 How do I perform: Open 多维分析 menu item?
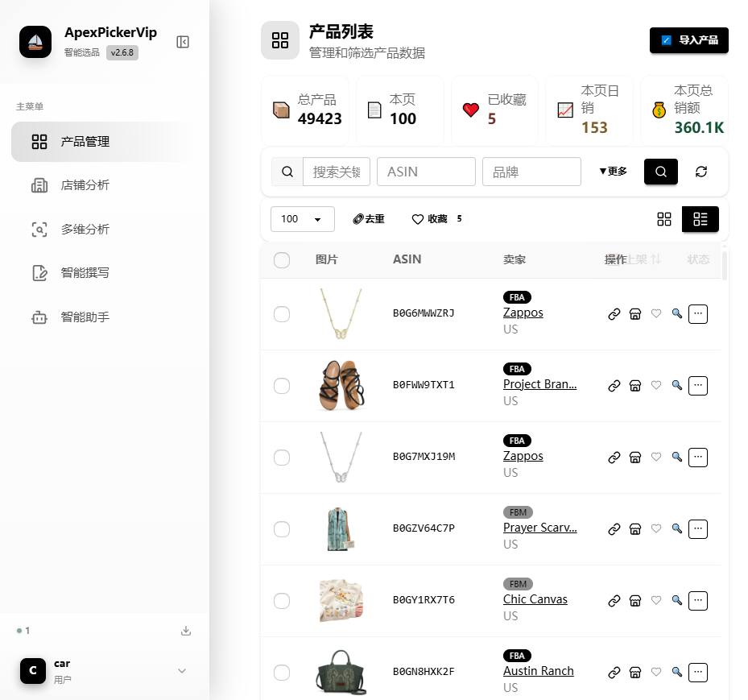[x=103, y=229]
